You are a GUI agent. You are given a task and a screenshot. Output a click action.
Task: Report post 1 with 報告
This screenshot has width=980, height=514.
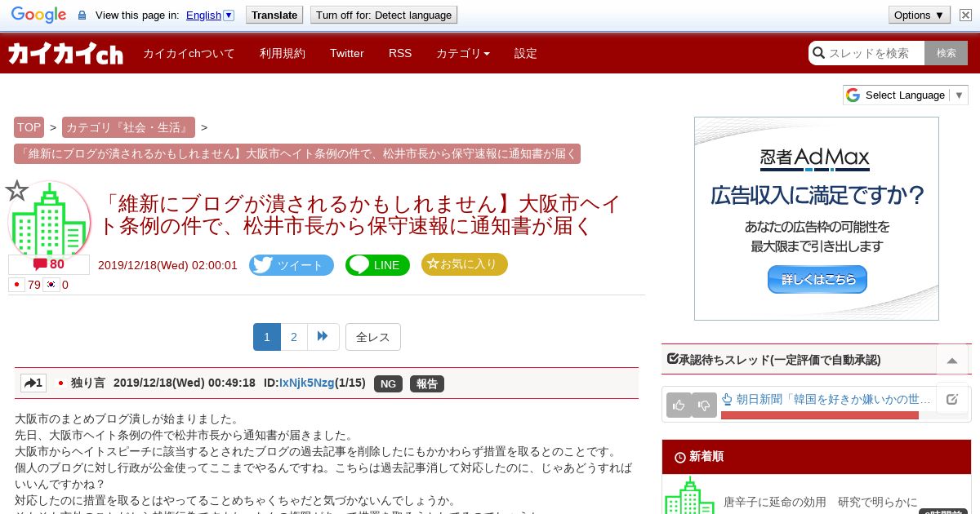pos(427,383)
